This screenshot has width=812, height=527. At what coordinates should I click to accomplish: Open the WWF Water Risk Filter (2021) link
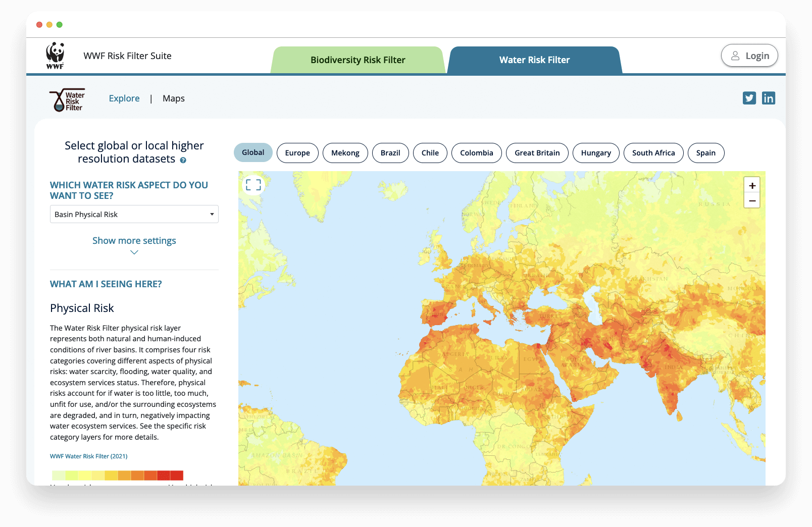coord(88,456)
